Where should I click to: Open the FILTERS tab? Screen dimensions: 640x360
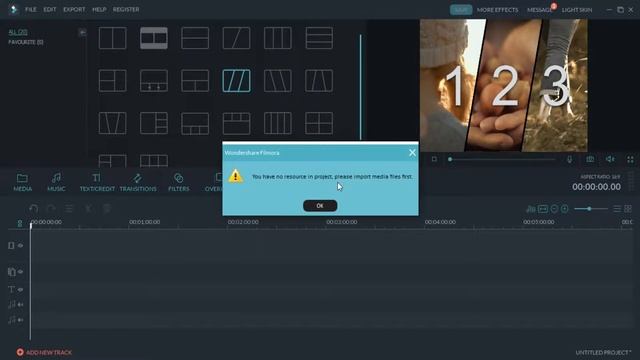coord(178,182)
